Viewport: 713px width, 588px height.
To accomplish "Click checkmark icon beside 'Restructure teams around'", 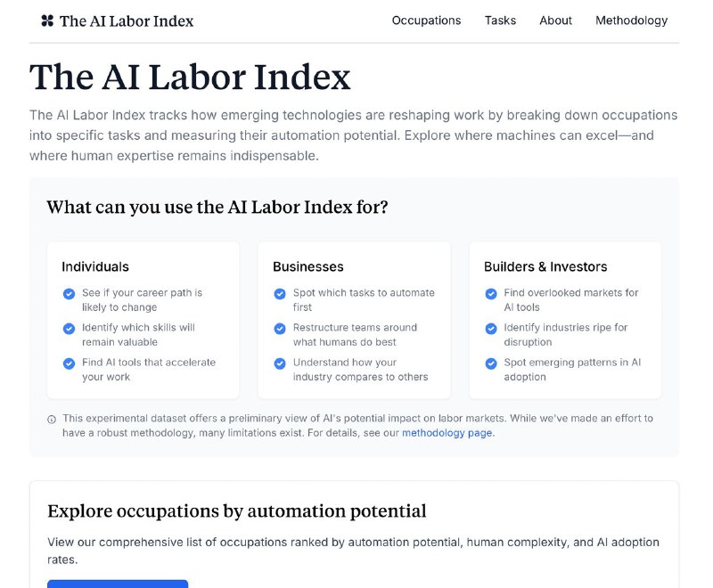I will 280,329.
